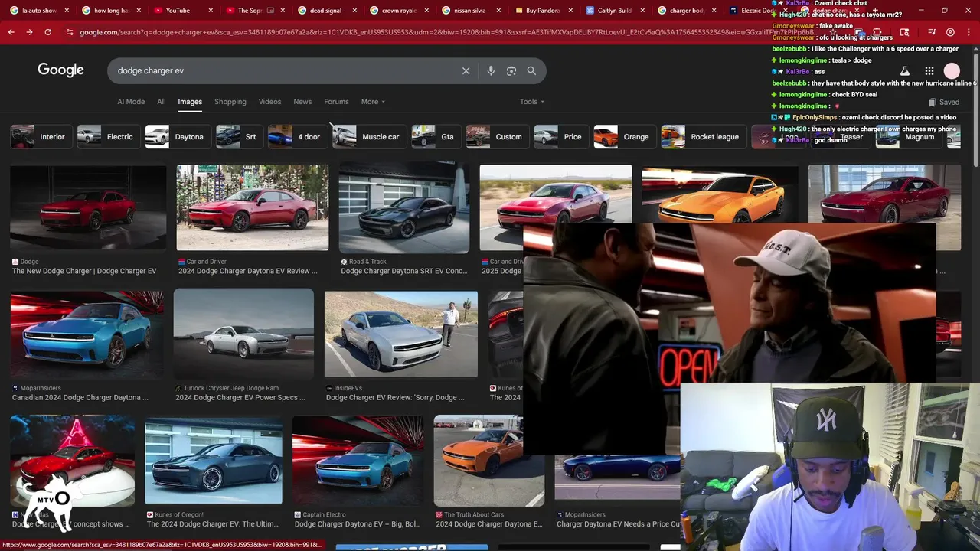Image resolution: width=980 pixels, height=551 pixels.
Task: Start voice search with the microphone icon
Action: pos(491,70)
